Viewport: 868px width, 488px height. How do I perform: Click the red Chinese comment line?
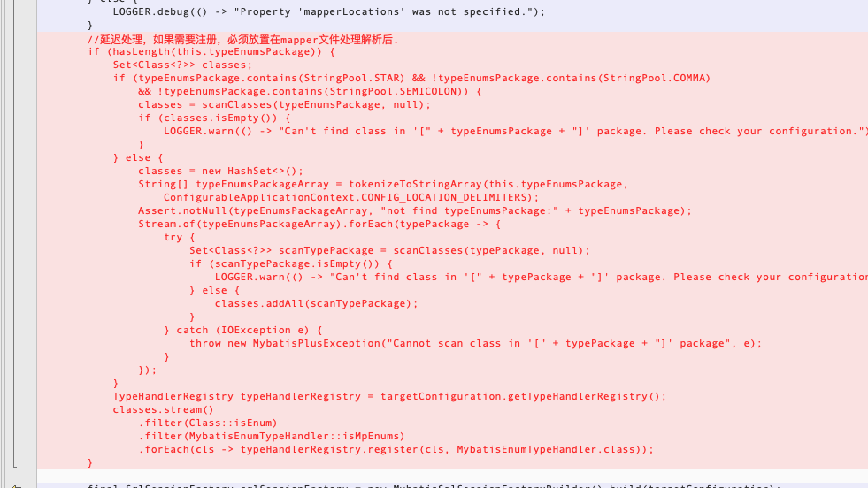242,39
